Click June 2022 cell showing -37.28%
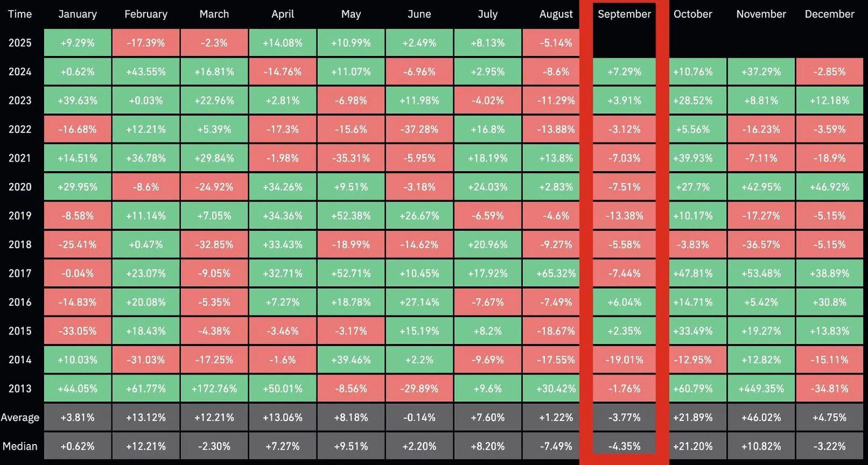Screen dimensions: 868x465 [419, 129]
